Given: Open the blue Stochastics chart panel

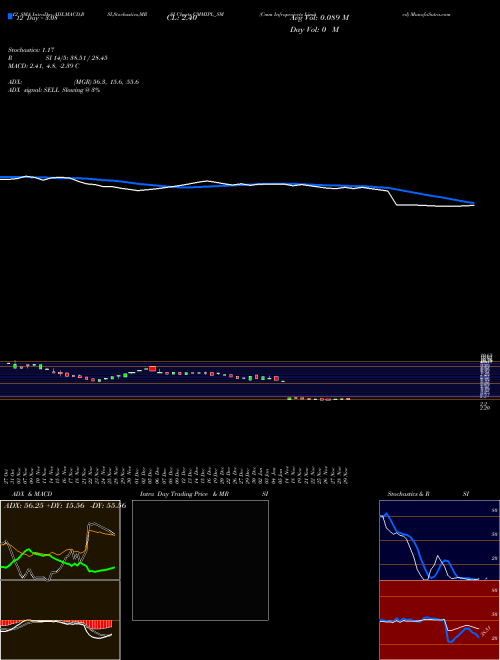Looking at the screenshot, I should [x=439, y=540].
